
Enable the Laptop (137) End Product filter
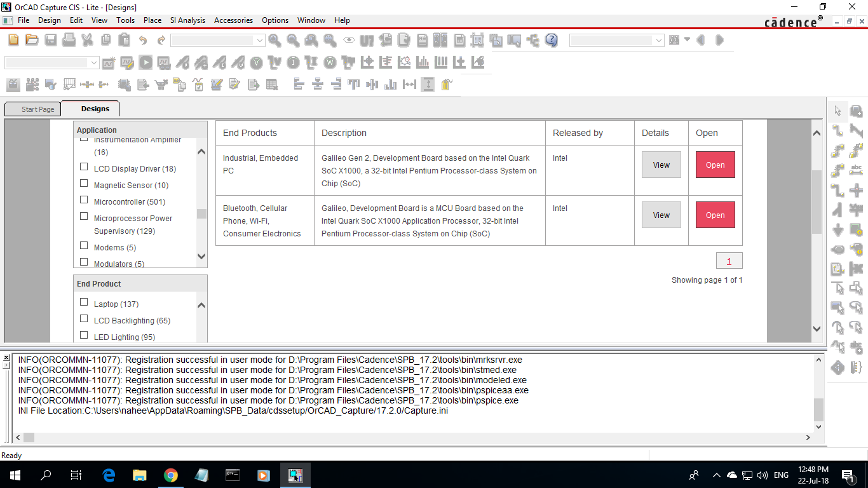pyautogui.click(x=84, y=302)
